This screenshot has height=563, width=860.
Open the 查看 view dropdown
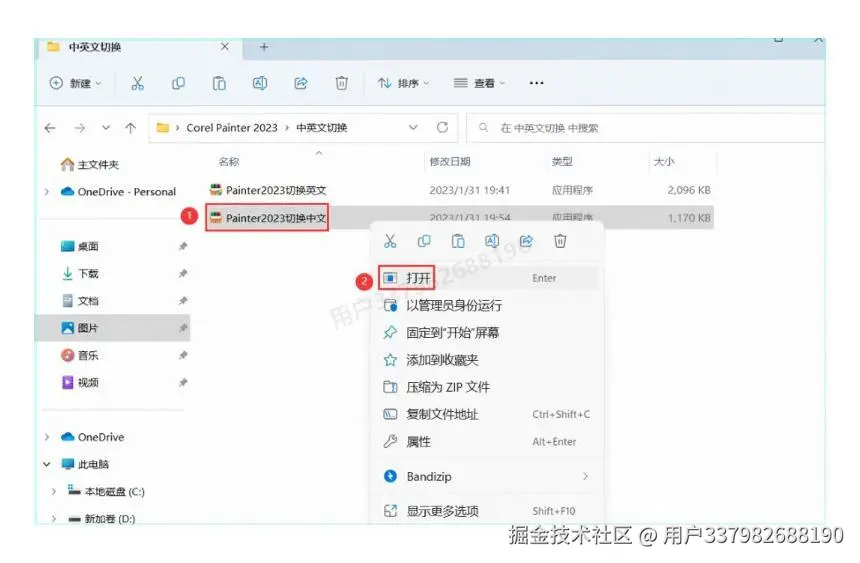(479, 83)
